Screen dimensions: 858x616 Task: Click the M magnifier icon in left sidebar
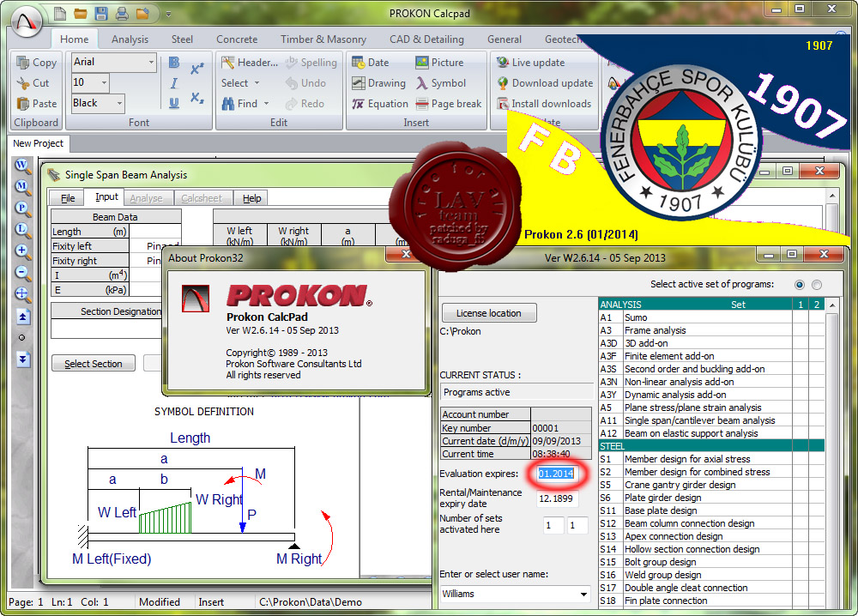[22, 187]
